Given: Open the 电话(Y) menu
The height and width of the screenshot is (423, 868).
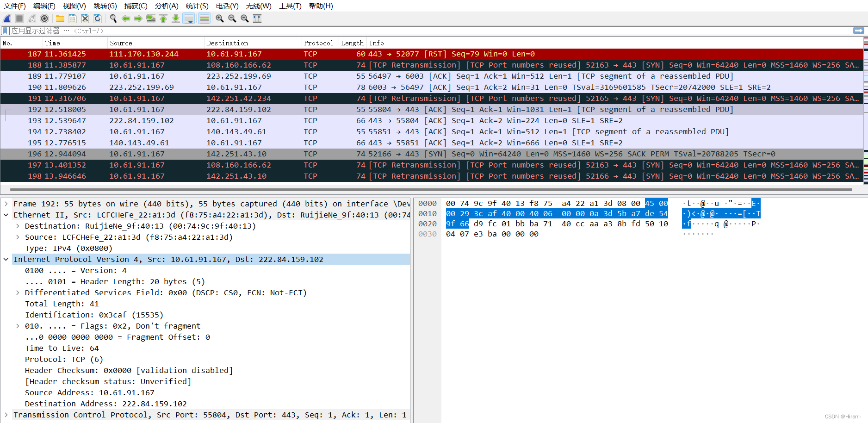Looking at the screenshot, I should pyautogui.click(x=227, y=6).
